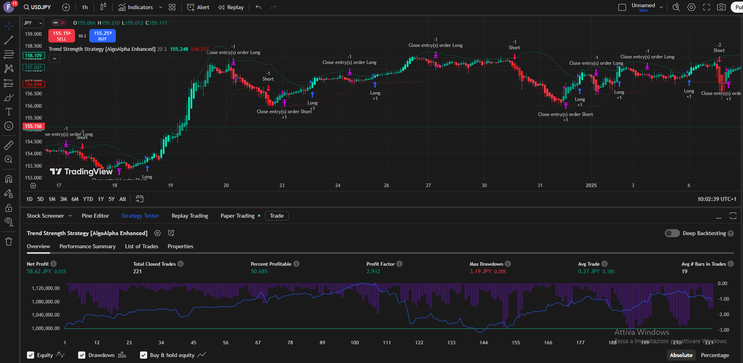The width and height of the screenshot is (743, 363).
Task: Select the 1D date range
Action: (x=29, y=199)
